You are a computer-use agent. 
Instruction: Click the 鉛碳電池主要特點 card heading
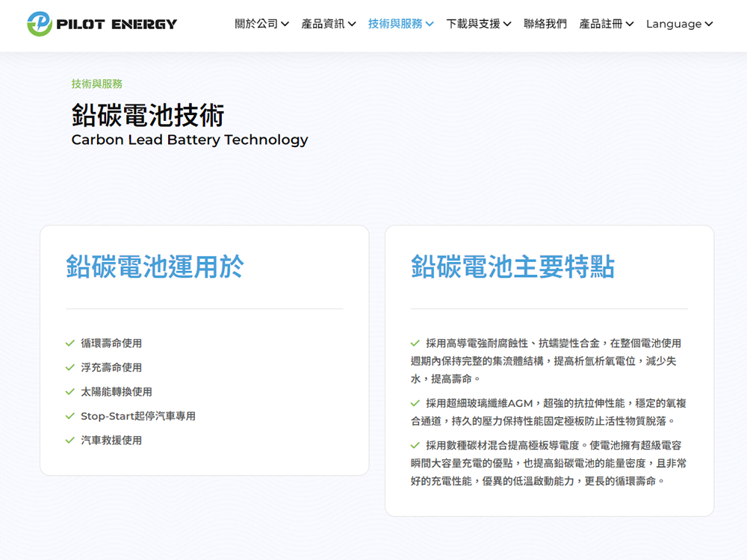[512, 267]
